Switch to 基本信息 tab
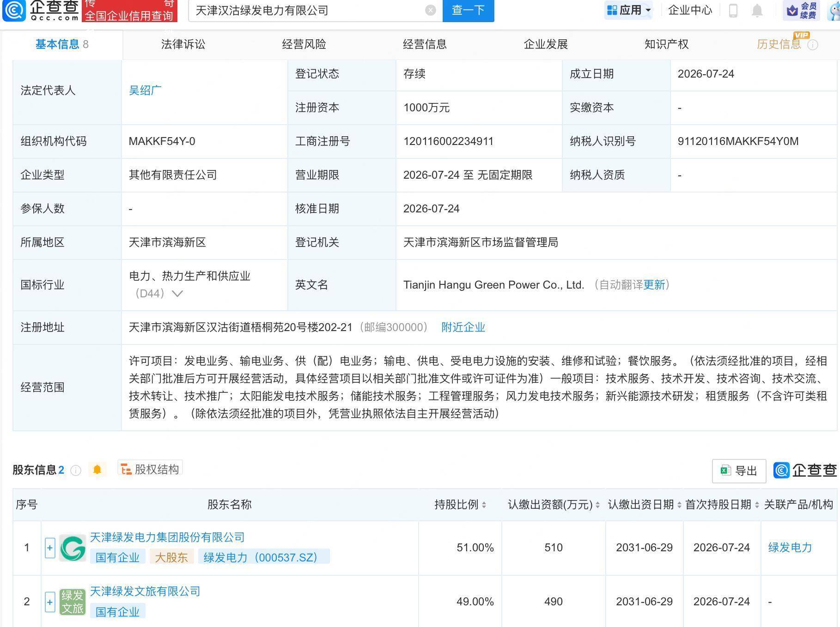Image resolution: width=840 pixels, height=627 pixels. [x=62, y=44]
